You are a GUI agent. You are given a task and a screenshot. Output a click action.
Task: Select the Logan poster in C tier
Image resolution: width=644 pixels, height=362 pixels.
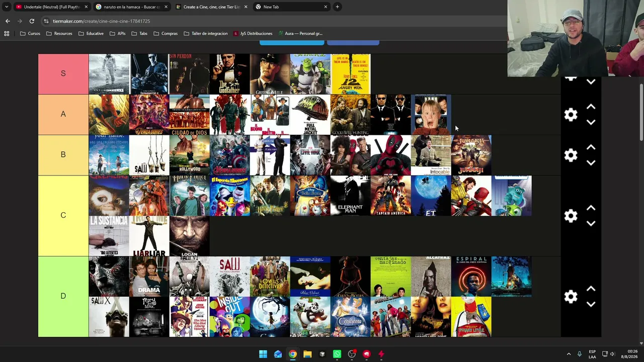[189, 236]
